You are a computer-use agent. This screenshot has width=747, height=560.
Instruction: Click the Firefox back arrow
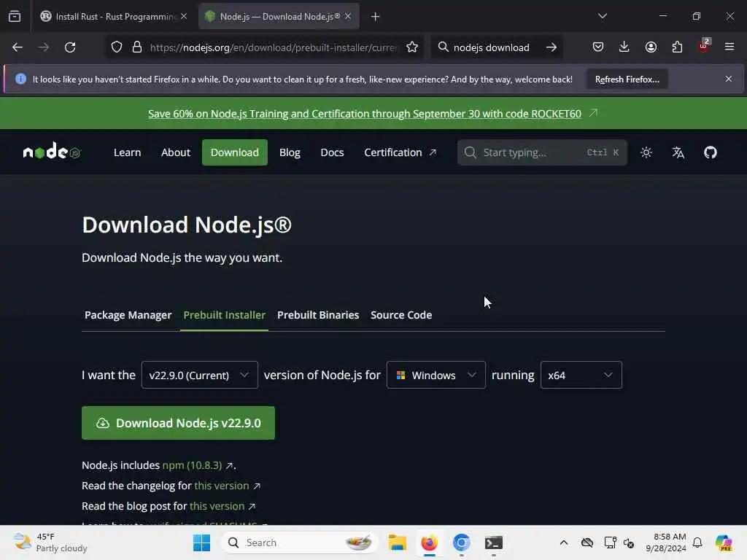pos(18,47)
